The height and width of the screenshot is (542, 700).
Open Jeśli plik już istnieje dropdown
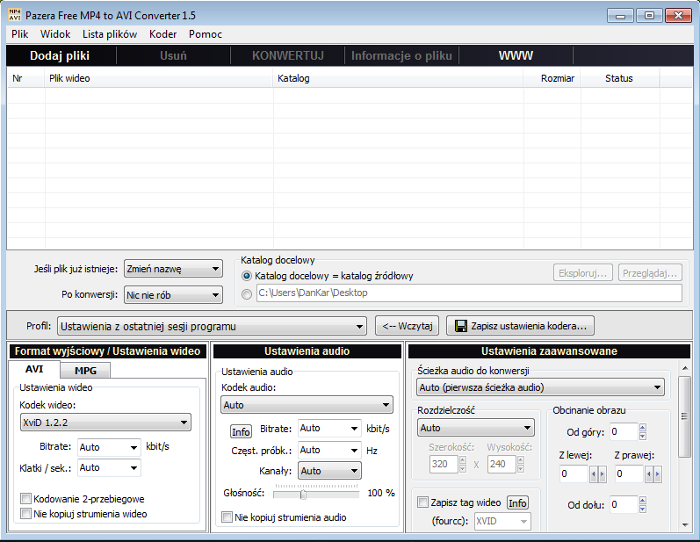click(173, 269)
